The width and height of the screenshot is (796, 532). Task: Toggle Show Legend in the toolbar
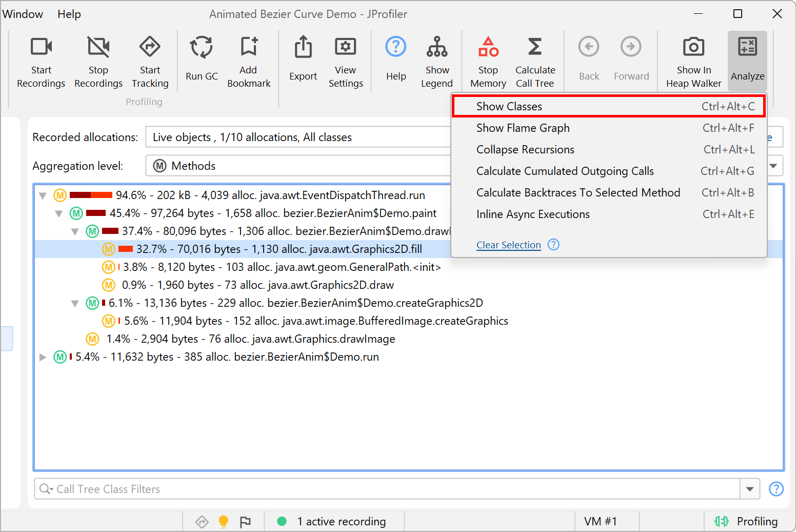pyautogui.click(x=437, y=47)
